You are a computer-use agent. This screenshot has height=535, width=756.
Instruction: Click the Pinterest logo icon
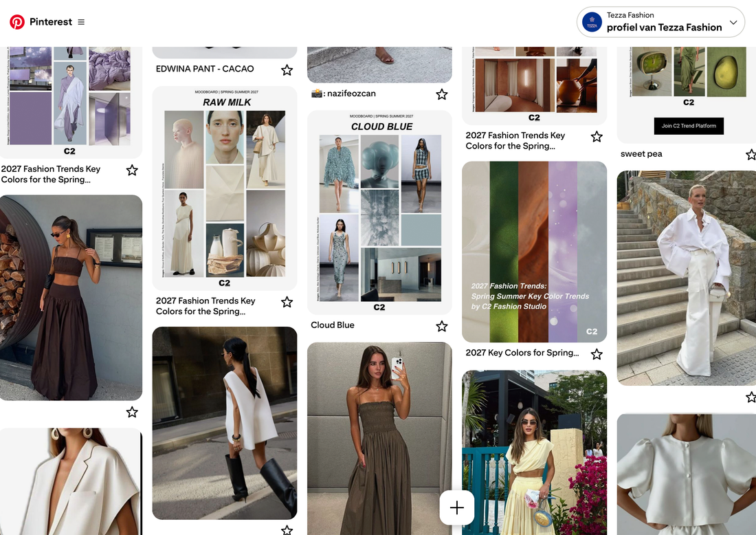[x=17, y=21]
